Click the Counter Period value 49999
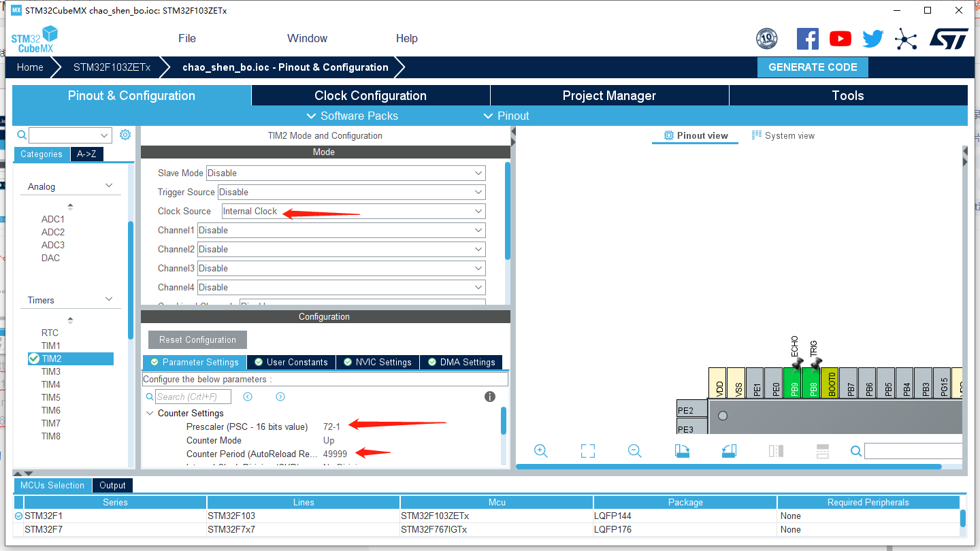This screenshot has height=551, width=980. 335,454
